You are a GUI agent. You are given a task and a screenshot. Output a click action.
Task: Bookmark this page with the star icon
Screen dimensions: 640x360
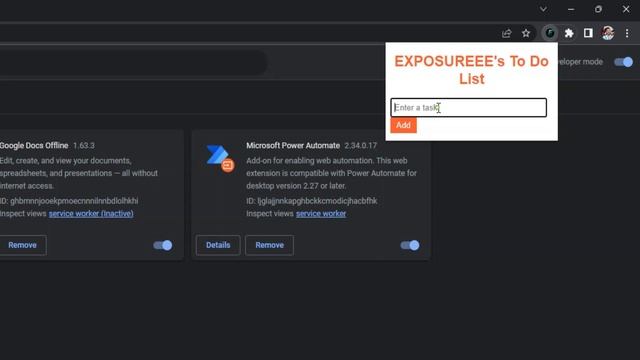526,33
